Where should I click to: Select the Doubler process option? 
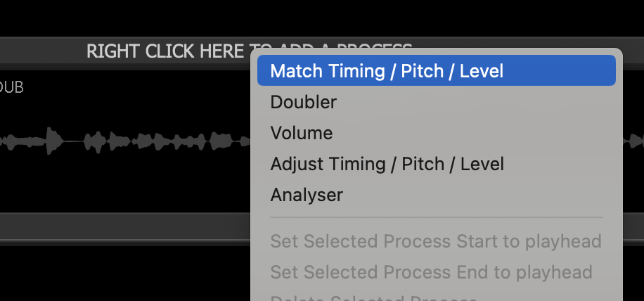coord(304,102)
